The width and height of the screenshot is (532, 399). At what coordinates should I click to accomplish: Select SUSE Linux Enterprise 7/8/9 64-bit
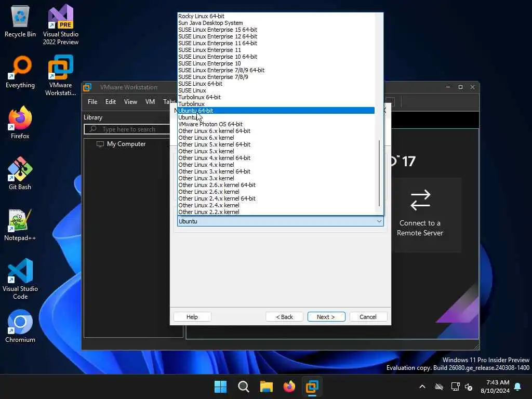point(276,70)
